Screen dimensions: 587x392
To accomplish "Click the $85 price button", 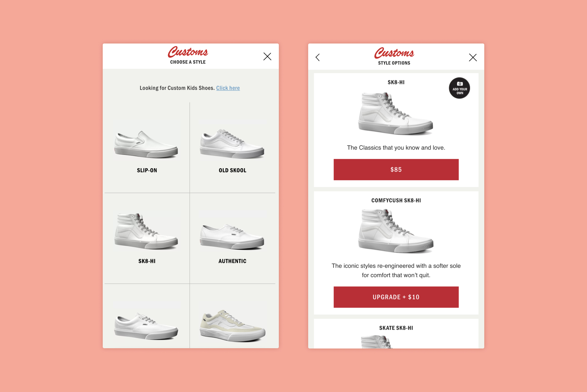I will pos(396,170).
